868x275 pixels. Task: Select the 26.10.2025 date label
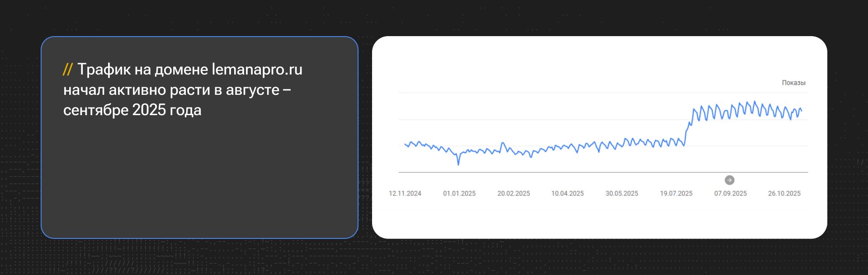coord(784,193)
